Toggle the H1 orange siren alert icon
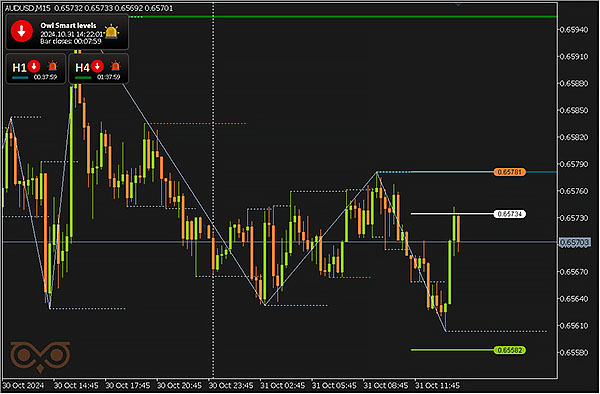Image resolution: width=600 pixels, height=394 pixels. pyautogui.click(x=52, y=67)
